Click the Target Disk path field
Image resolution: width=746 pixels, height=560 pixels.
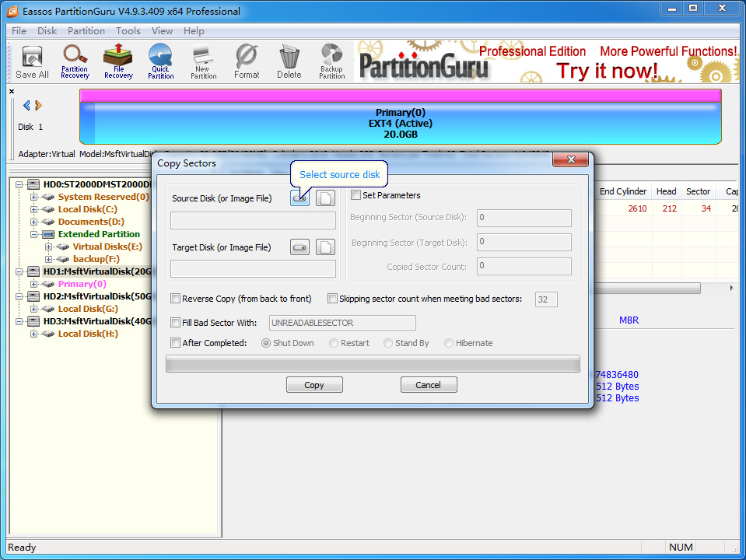pyautogui.click(x=253, y=269)
